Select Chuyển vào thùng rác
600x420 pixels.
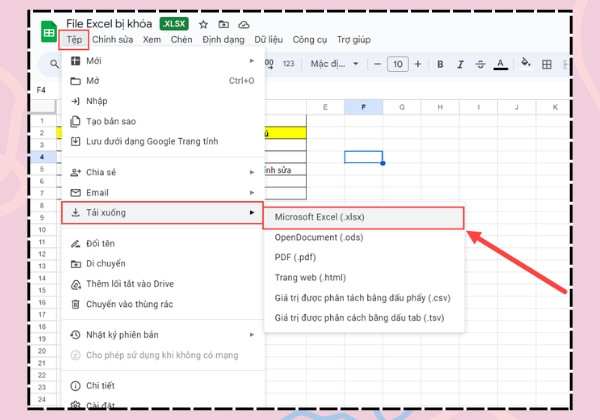[x=163, y=304]
